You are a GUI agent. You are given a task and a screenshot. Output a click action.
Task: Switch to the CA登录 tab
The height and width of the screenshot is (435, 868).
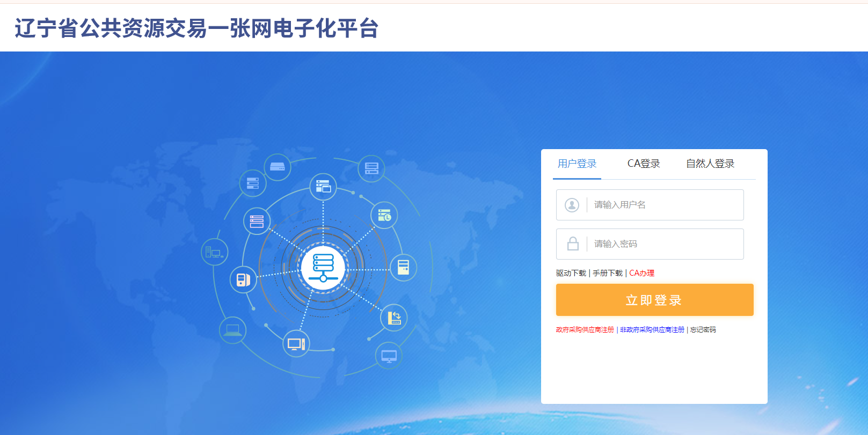point(643,164)
